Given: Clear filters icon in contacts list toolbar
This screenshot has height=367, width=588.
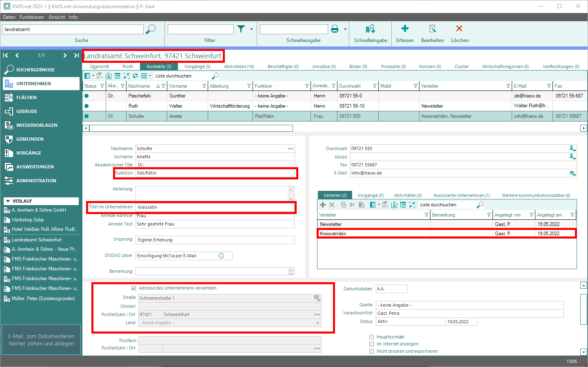Looking at the screenshot, I should coord(100,76).
